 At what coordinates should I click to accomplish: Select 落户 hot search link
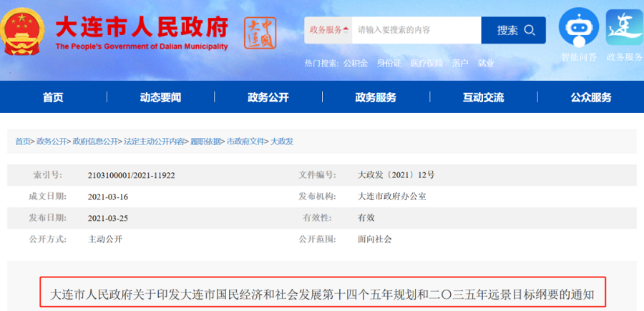click(459, 63)
